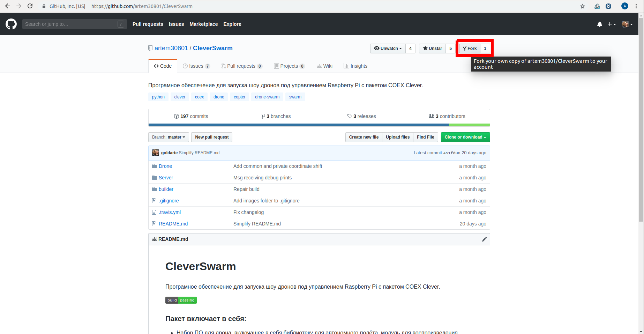This screenshot has width=644, height=334.
Task: Expand the plus create-new menu
Action: [x=612, y=24]
